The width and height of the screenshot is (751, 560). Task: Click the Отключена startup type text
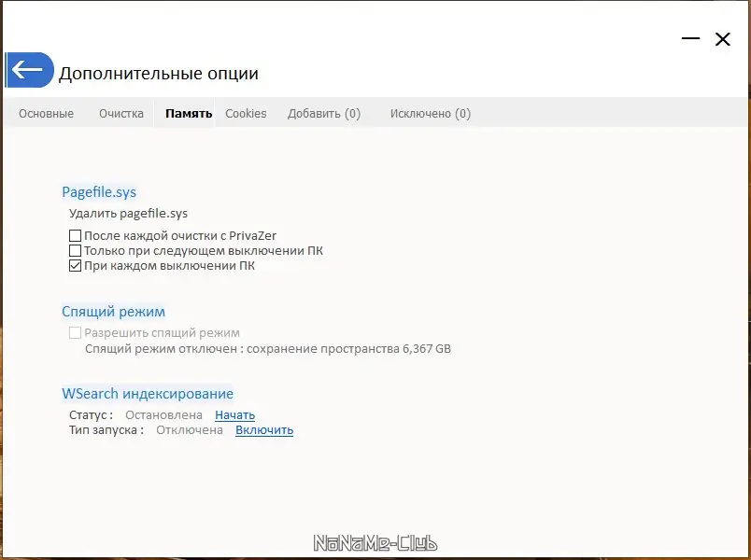click(191, 430)
